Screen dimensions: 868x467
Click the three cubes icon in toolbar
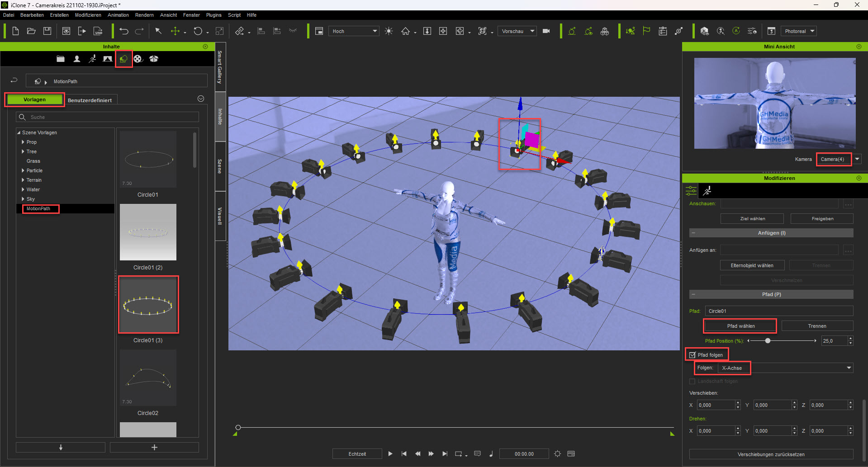pyautogui.click(x=605, y=31)
